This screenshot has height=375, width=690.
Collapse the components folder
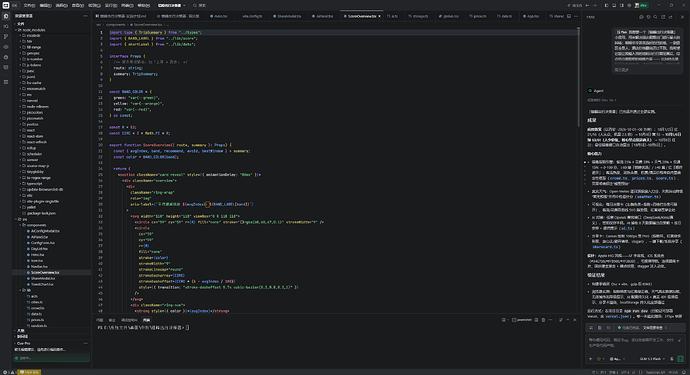[x=36, y=225]
